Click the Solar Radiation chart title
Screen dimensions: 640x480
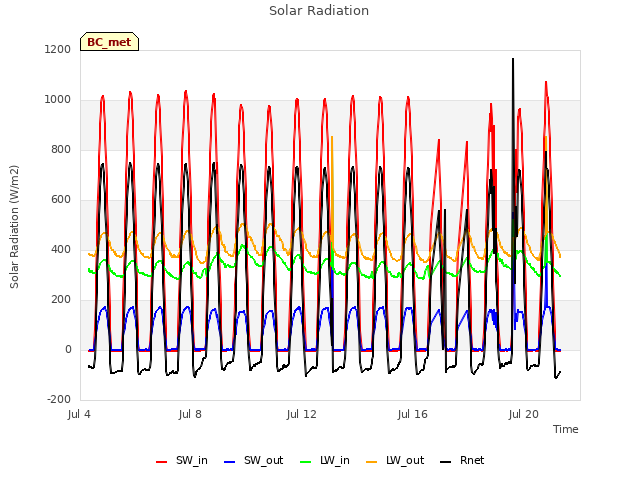point(319,11)
